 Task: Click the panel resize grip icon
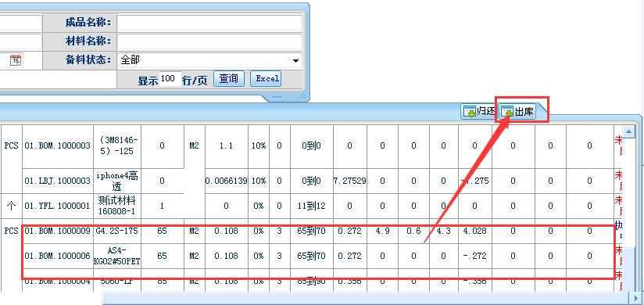tap(302, 96)
